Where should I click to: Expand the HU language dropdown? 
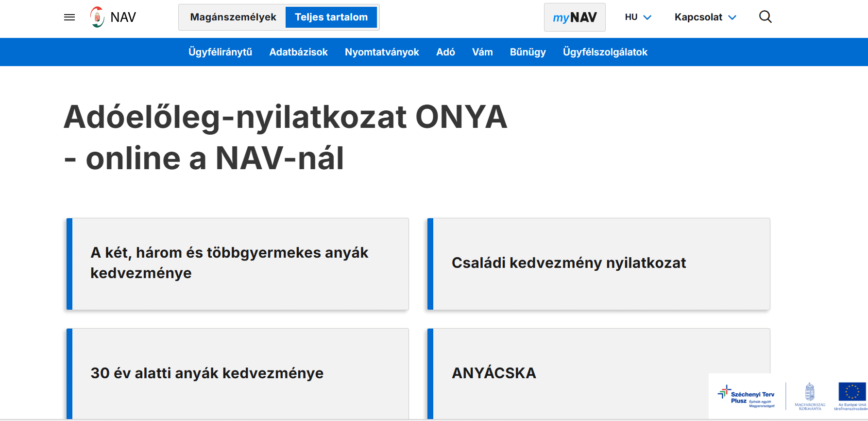coord(637,18)
